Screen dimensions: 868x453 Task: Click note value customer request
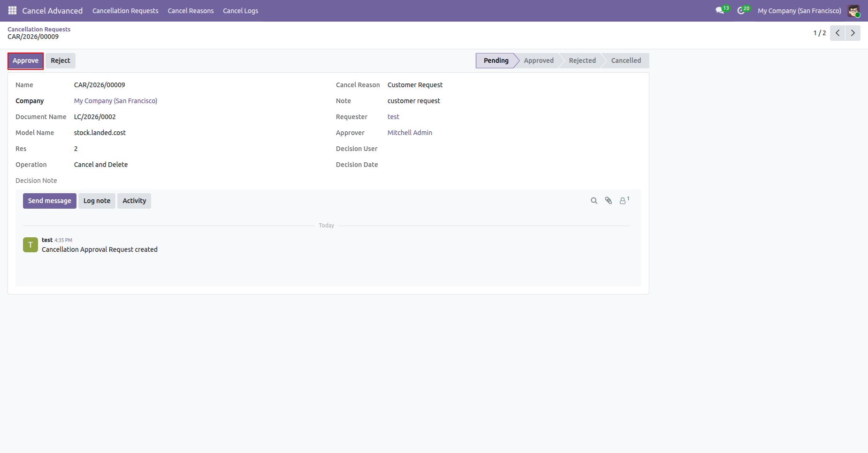(x=414, y=101)
